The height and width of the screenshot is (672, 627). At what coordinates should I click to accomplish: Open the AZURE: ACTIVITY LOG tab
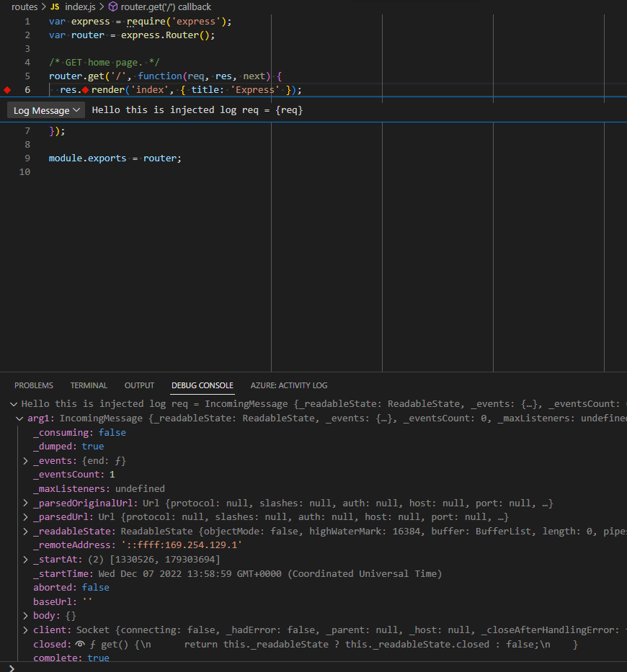[x=288, y=385]
